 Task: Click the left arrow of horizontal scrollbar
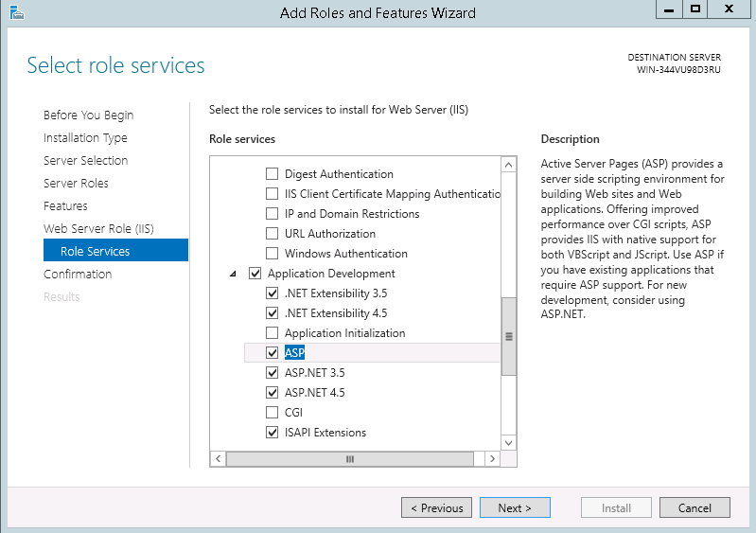pos(218,459)
